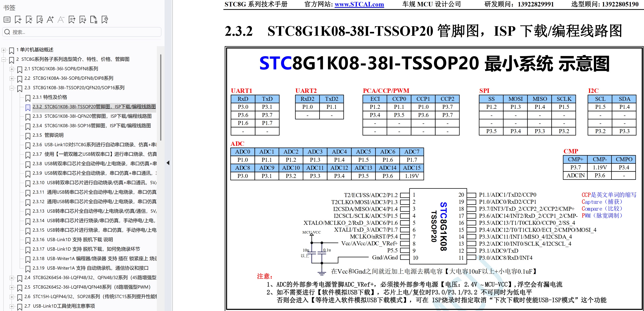This screenshot has height=311, width=644.
Task: Click bookmark icon beside 1 单片机基础概述
Action: point(11,51)
